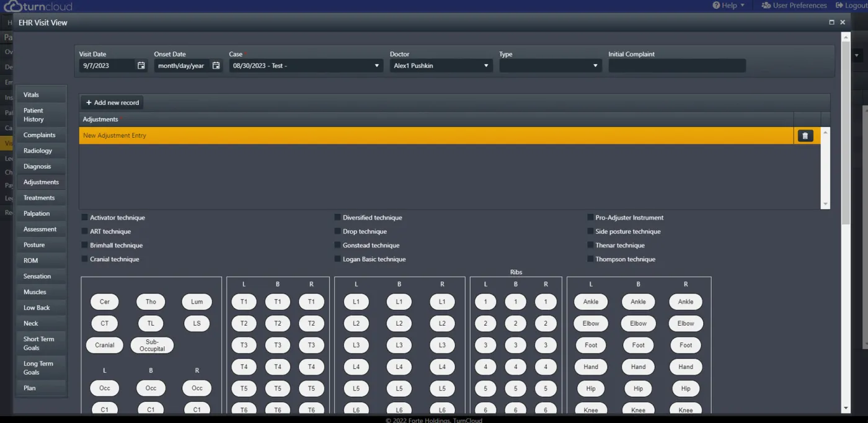This screenshot has width=868, height=423.
Task: Select the Diagnosis tab
Action: 41,166
